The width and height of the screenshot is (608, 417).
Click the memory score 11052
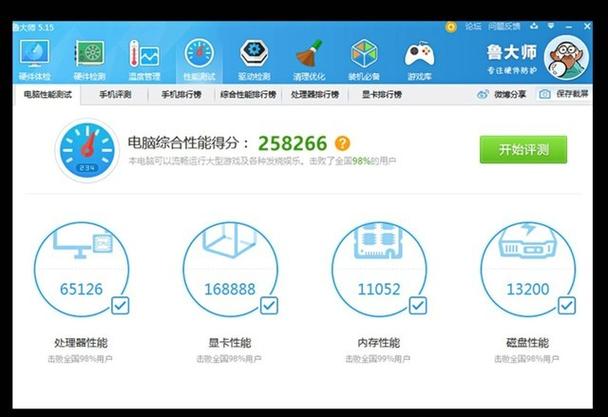click(378, 289)
